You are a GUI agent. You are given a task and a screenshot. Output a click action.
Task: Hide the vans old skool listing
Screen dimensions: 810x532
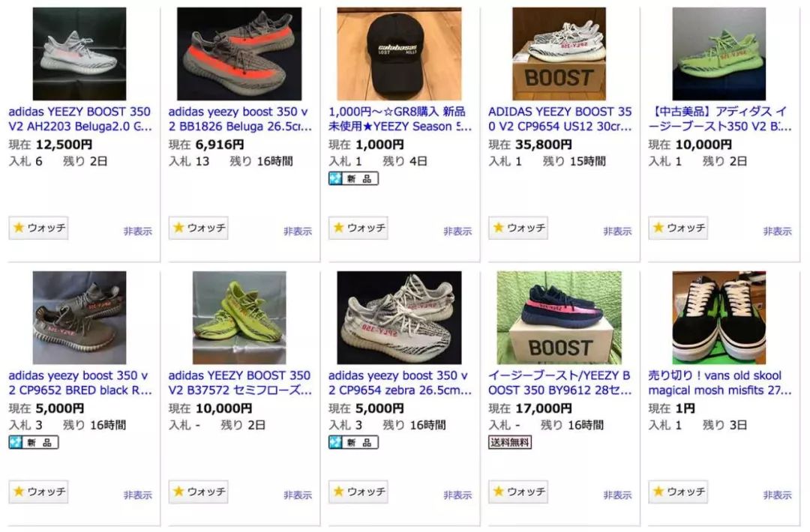point(778,495)
